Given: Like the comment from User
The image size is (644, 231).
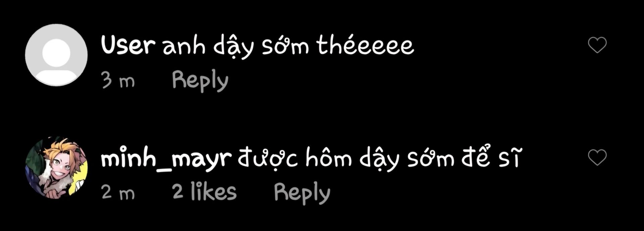Looking at the screenshot, I should 597,45.
